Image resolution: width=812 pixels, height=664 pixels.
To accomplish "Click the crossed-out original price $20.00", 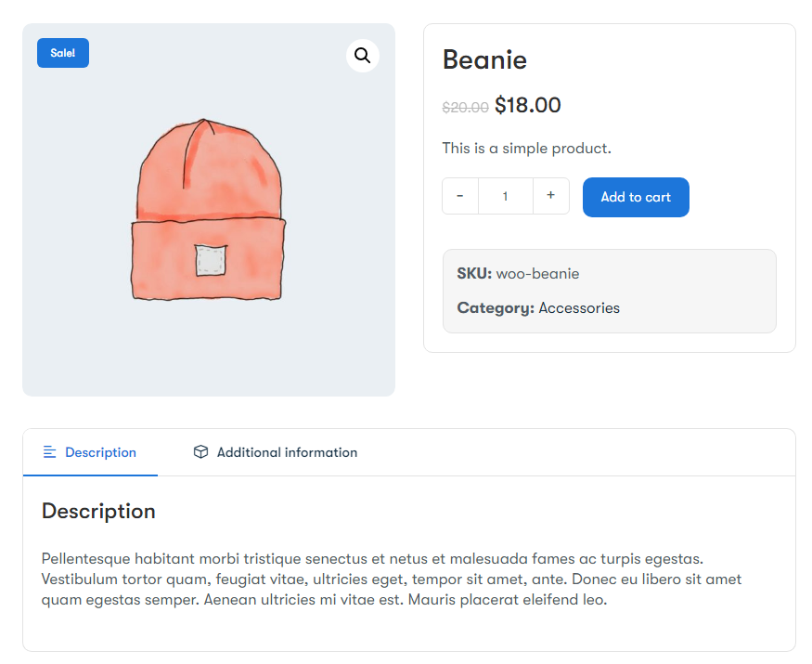I will pyautogui.click(x=465, y=107).
